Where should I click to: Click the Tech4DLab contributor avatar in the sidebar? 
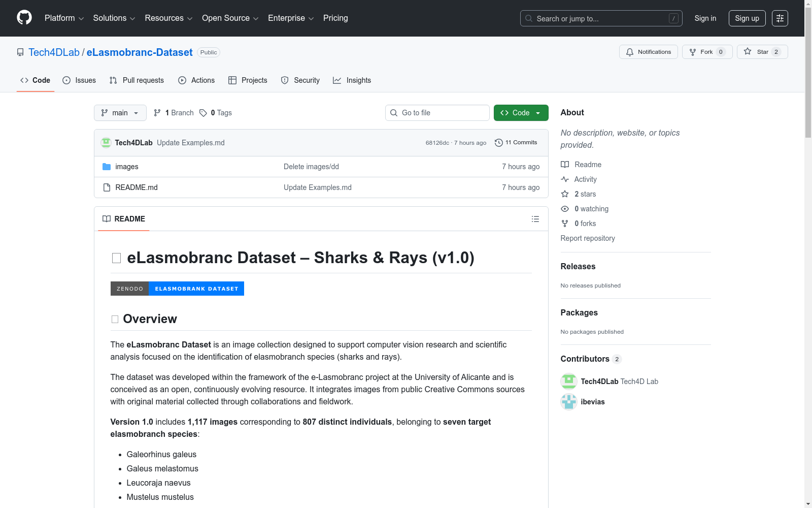[x=569, y=382]
